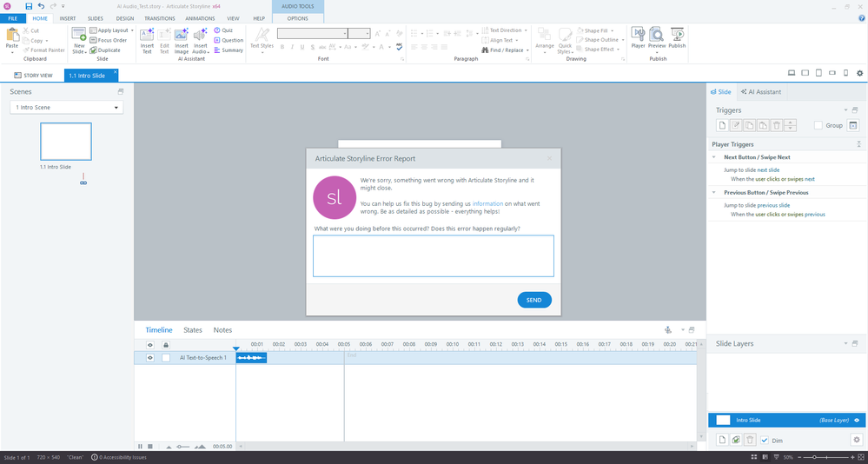Screen dimensions: 868x464
Task: Click the previous slide trigger link
Action: pyautogui.click(x=772, y=205)
